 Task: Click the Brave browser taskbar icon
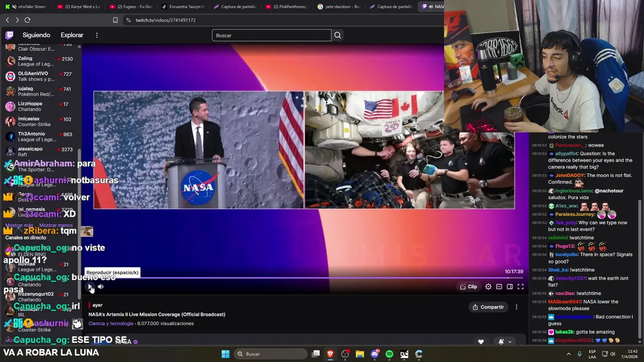[331, 354]
